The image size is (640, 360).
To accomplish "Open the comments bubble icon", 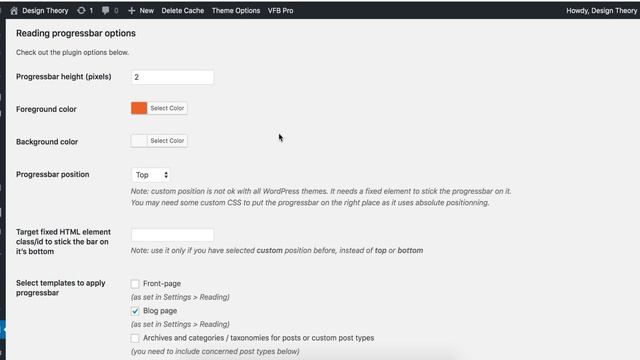I will coord(105,11).
